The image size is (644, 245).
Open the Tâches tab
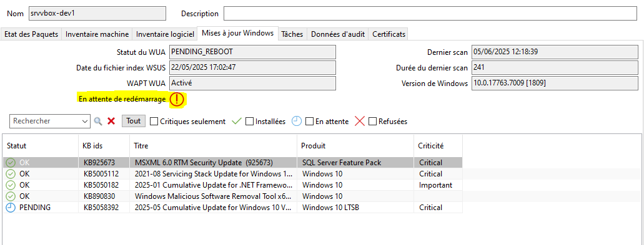point(292,34)
